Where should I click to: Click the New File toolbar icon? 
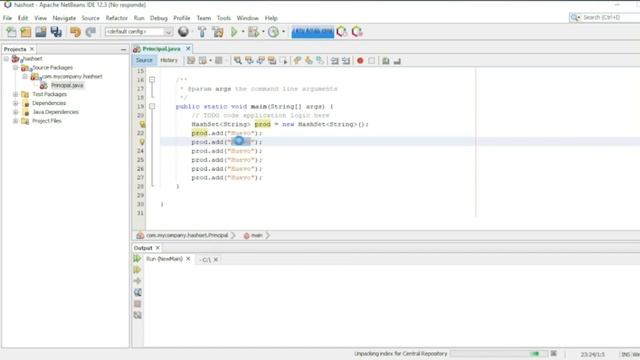(11, 32)
